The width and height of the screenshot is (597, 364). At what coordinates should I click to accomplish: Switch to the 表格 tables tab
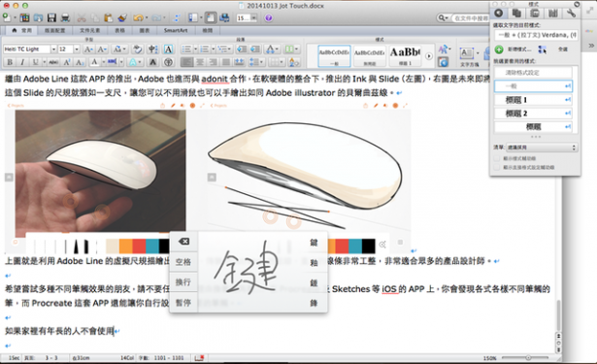(x=119, y=30)
